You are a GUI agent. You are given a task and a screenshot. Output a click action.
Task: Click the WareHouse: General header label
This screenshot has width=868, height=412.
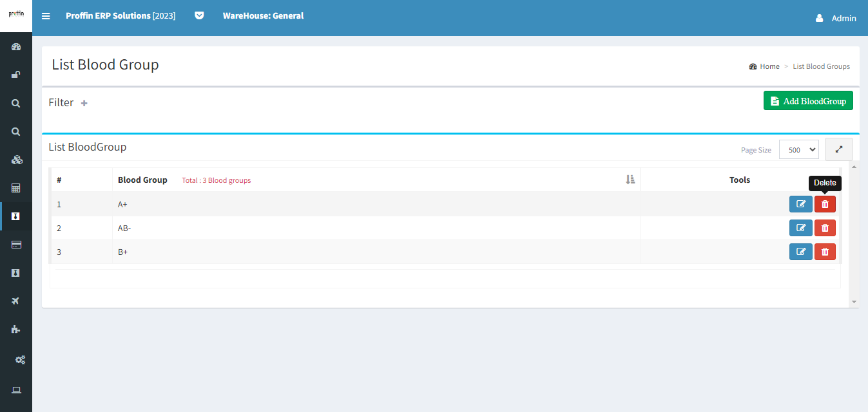click(263, 15)
